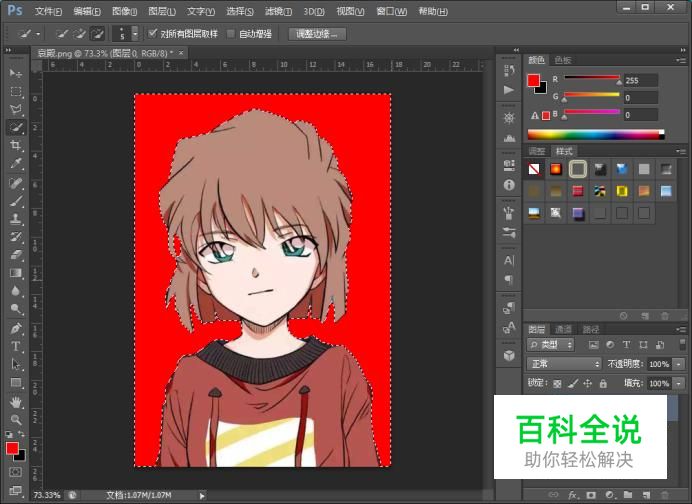692x504 pixels.
Task: Switch to the Swatches tab
Action: (x=563, y=60)
